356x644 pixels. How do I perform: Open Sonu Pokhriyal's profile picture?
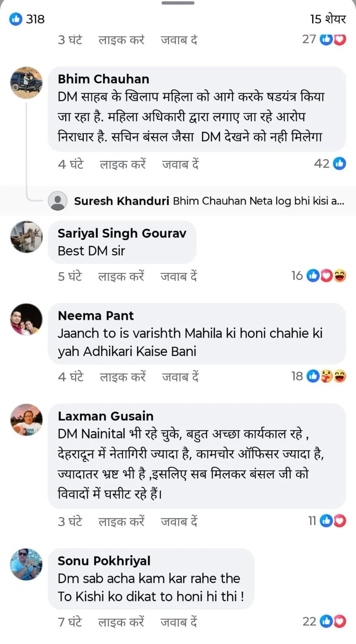pyautogui.click(x=26, y=564)
